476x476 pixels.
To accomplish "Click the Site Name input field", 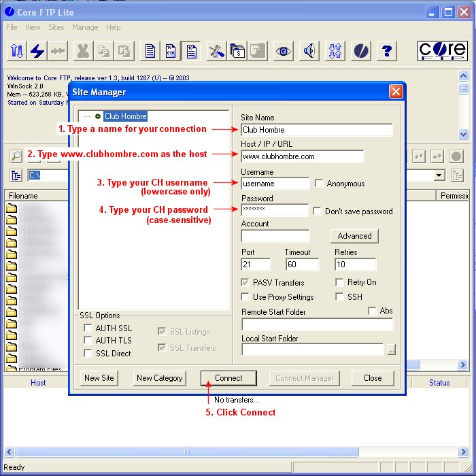I will pyautogui.click(x=317, y=130).
